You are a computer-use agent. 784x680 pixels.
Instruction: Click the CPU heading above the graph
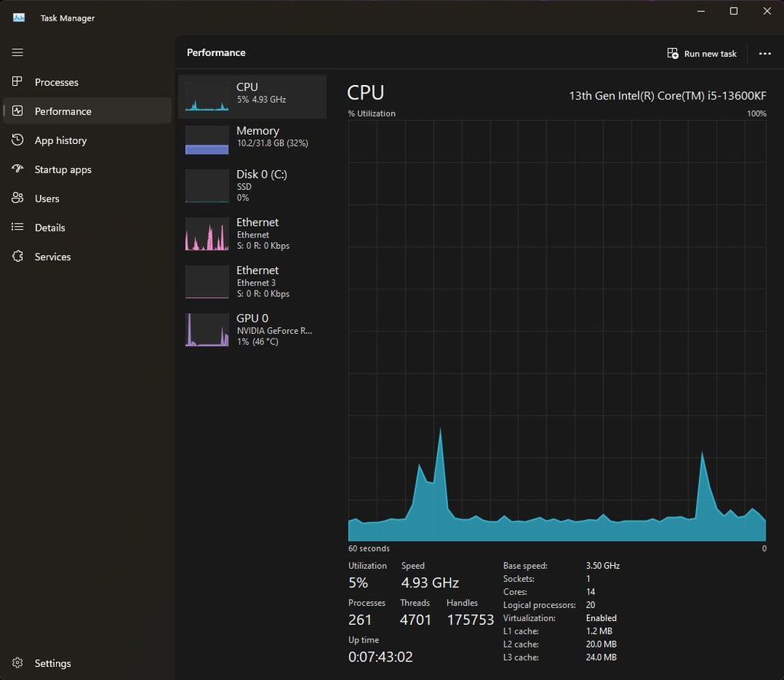[x=365, y=93]
